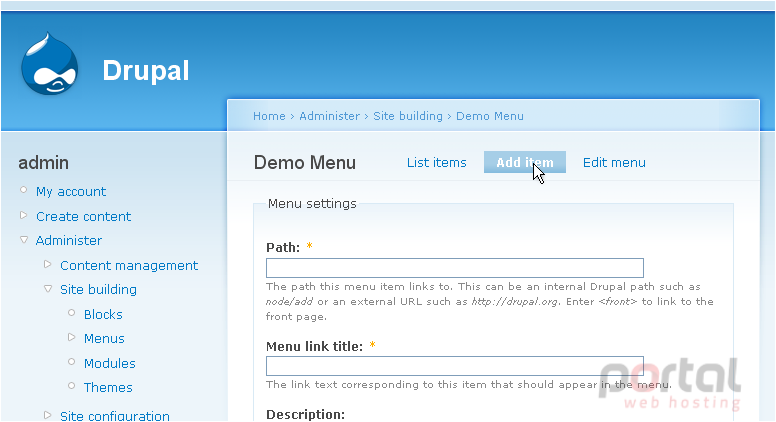Click the Demo Menu page heading
The image size is (776, 422).
tap(305, 163)
